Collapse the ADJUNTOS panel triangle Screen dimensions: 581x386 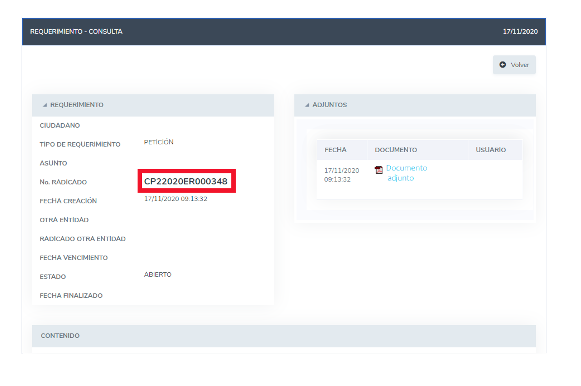pyautogui.click(x=307, y=105)
